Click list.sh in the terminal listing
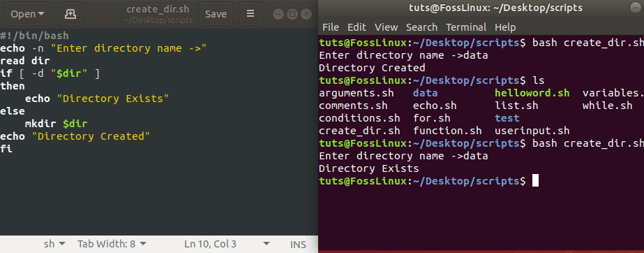Viewport: 644px width, 253px height. (x=516, y=106)
